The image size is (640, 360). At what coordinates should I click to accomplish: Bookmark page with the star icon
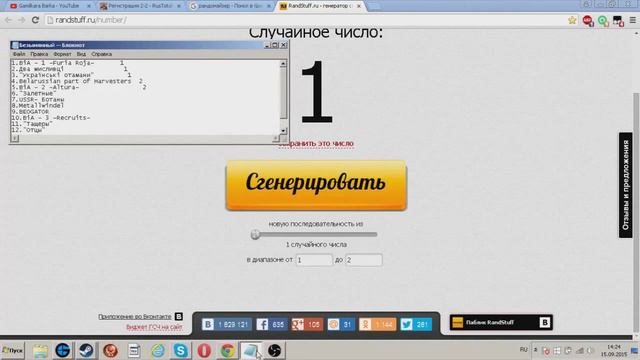coord(572,20)
